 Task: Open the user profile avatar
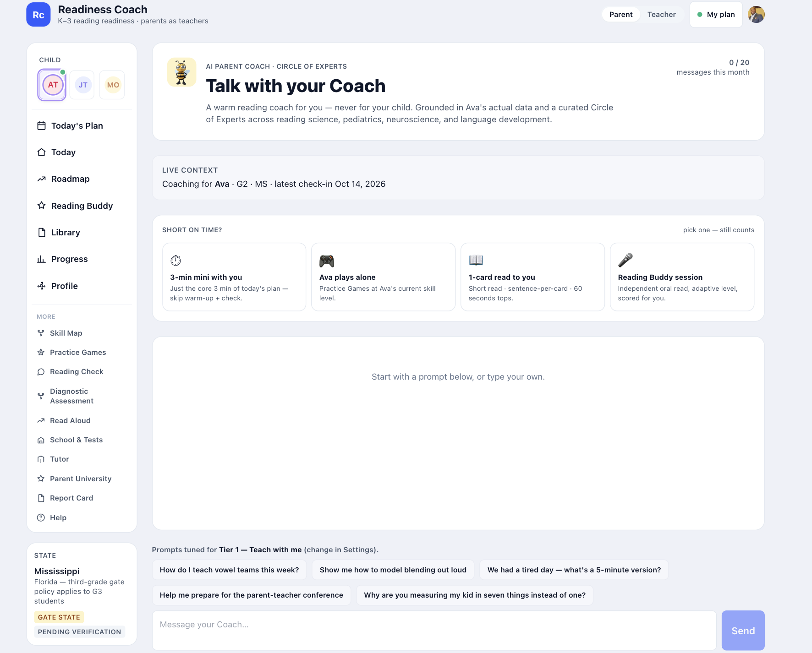756,15
